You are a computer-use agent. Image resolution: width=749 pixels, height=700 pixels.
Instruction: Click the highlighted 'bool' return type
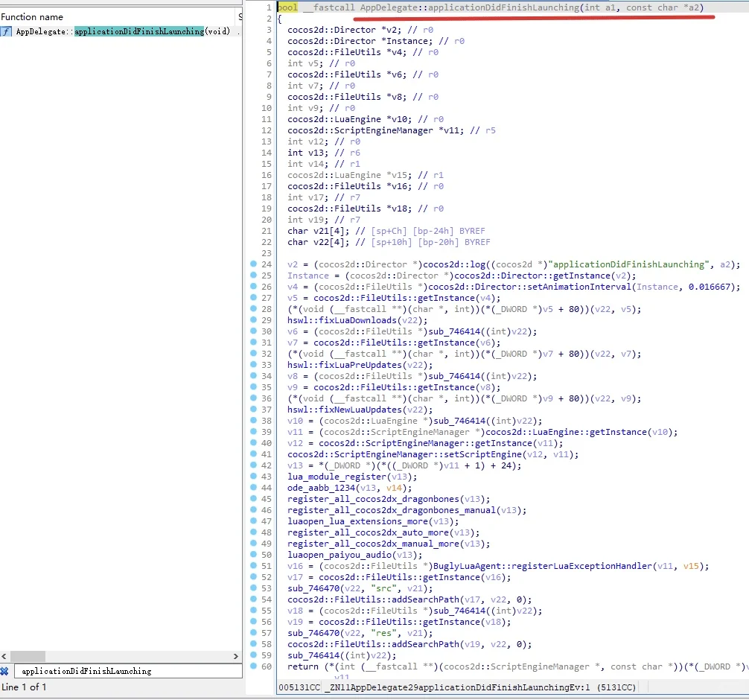[287, 7]
